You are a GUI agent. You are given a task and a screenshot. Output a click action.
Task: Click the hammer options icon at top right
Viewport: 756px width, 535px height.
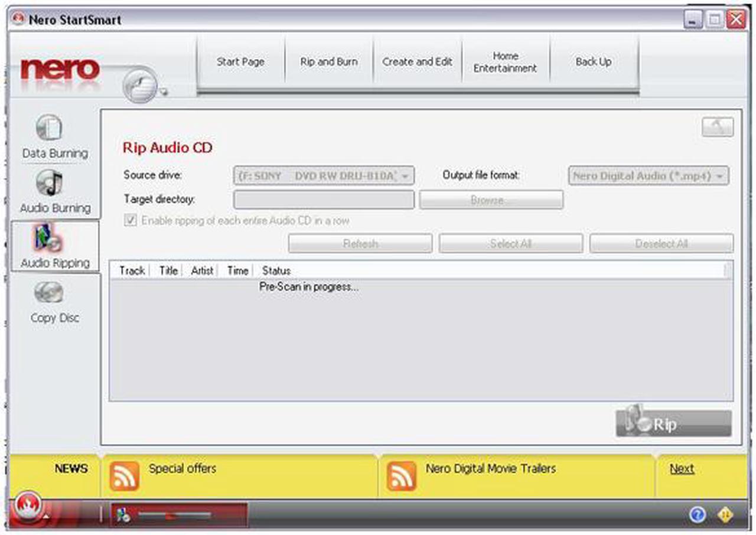pyautogui.click(x=718, y=127)
